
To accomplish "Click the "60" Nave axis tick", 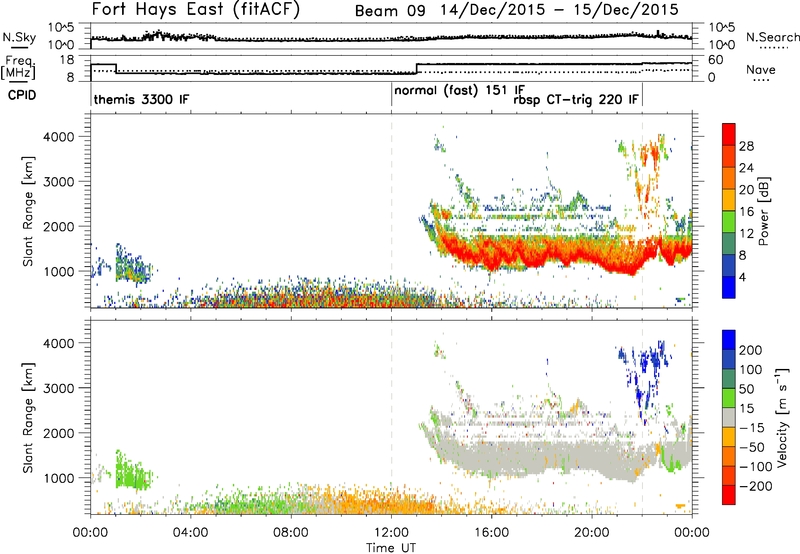I will pos(715,60).
